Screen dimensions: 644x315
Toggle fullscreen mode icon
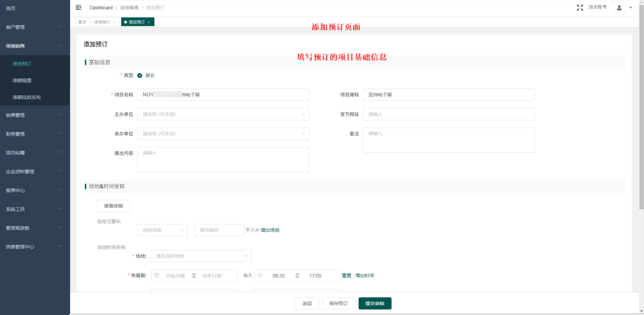pyautogui.click(x=580, y=8)
